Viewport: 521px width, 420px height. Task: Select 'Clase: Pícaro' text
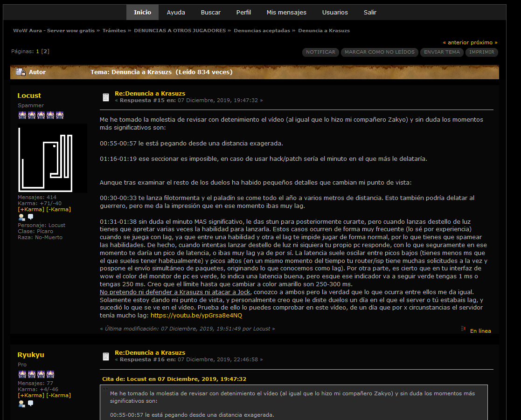click(x=35, y=231)
